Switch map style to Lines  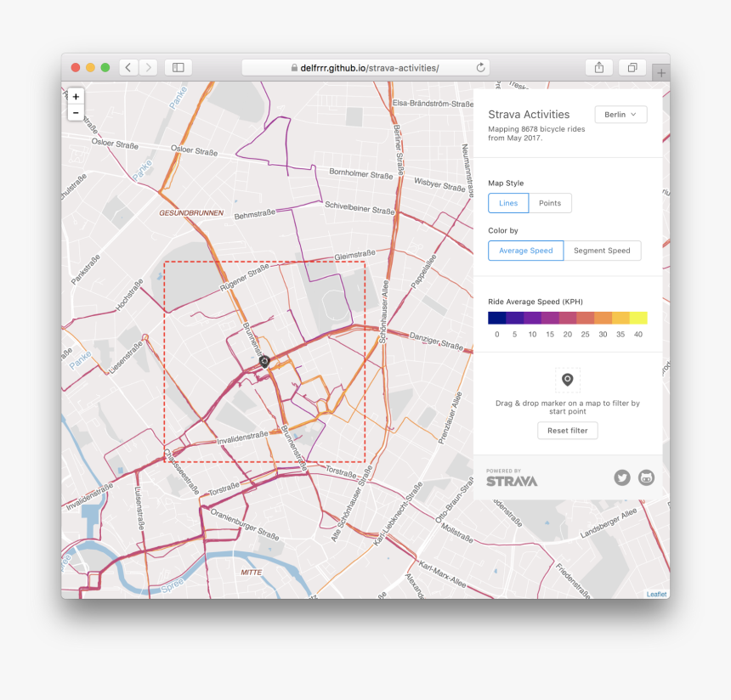click(508, 203)
